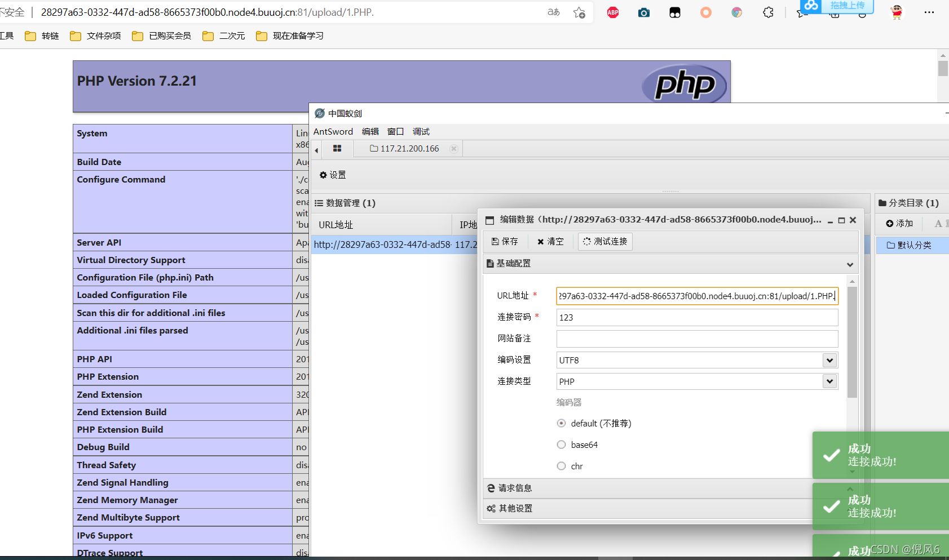
Task: Open the 调试 menu
Action: pos(421,131)
